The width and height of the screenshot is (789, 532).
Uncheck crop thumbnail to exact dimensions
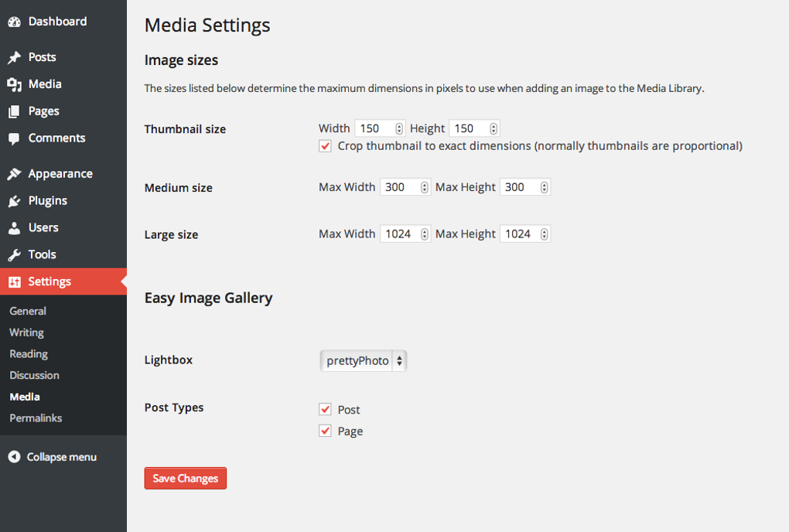tap(325, 145)
